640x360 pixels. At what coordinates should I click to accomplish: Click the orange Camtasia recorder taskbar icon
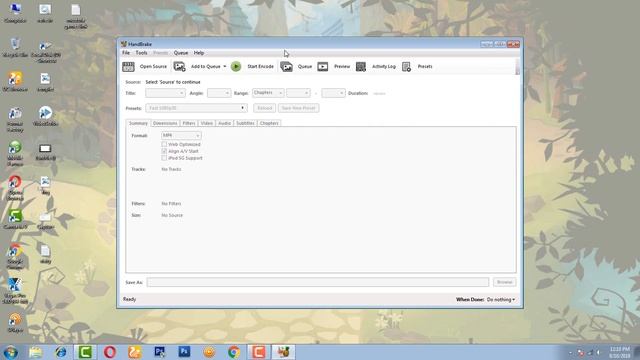click(x=258, y=352)
